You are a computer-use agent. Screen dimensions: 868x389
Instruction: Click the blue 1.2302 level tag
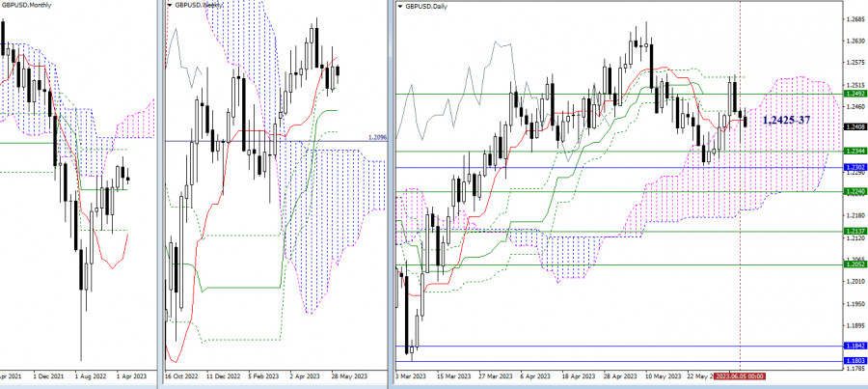854,168
